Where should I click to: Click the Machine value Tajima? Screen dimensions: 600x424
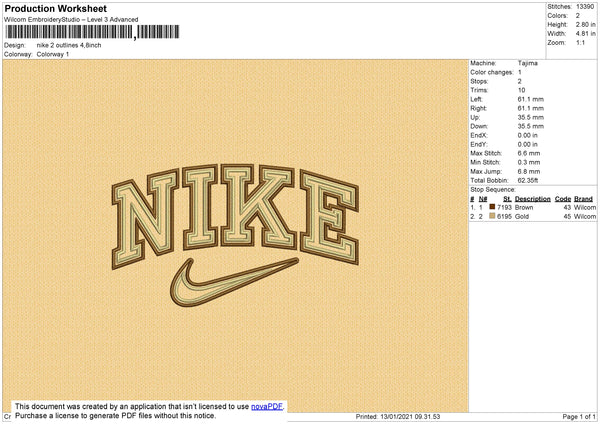coord(528,63)
